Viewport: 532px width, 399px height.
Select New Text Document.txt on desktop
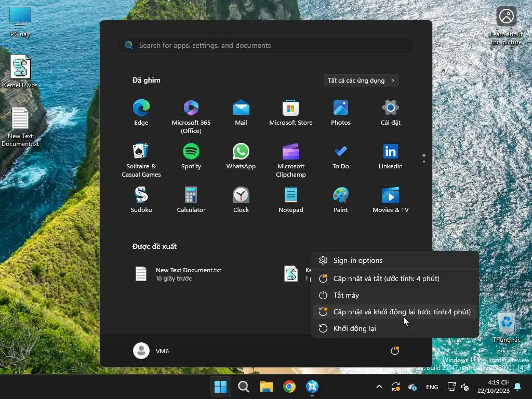coord(20,127)
